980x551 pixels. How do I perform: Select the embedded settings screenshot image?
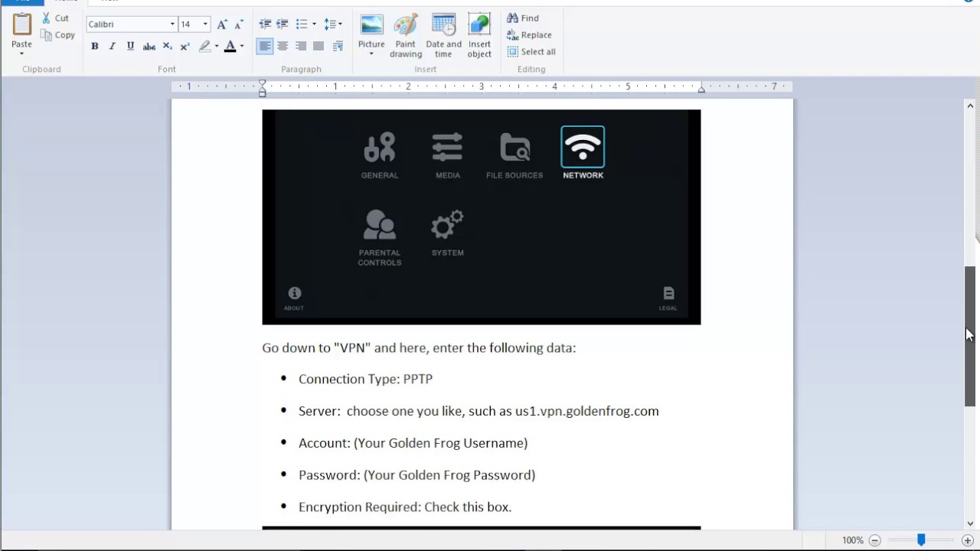(x=481, y=217)
